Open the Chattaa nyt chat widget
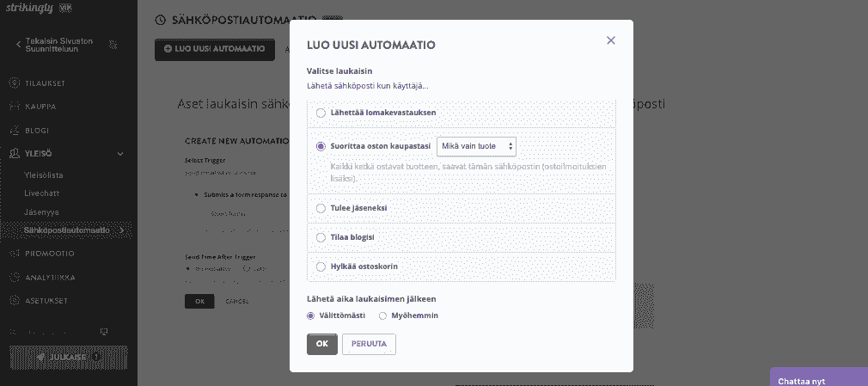Viewport: 868px width, 386px height. click(x=819, y=377)
